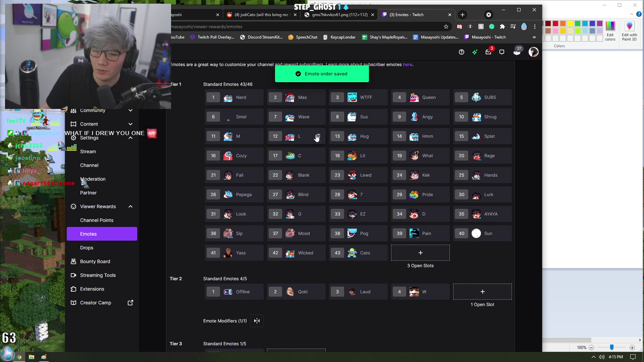Screen dimensions: 644x362
Task: Adjust the Paint zoom slider
Action: click(x=611, y=347)
